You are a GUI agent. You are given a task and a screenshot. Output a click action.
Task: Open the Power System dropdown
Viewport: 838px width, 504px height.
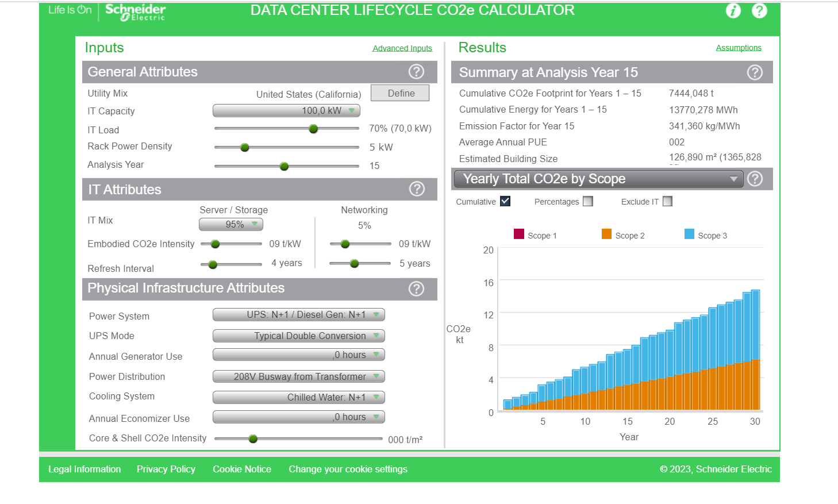299,315
